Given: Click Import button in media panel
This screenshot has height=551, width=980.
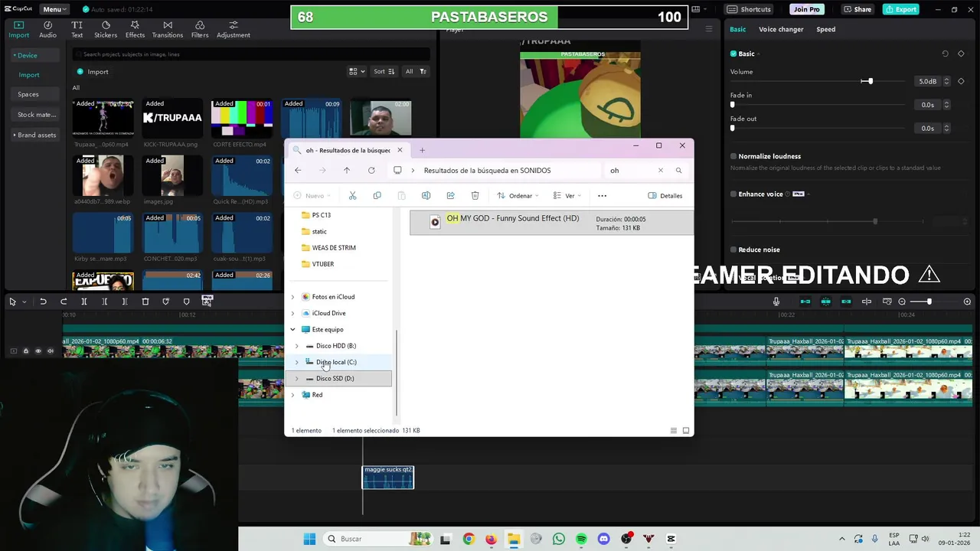Looking at the screenshot, I should 92,71.
